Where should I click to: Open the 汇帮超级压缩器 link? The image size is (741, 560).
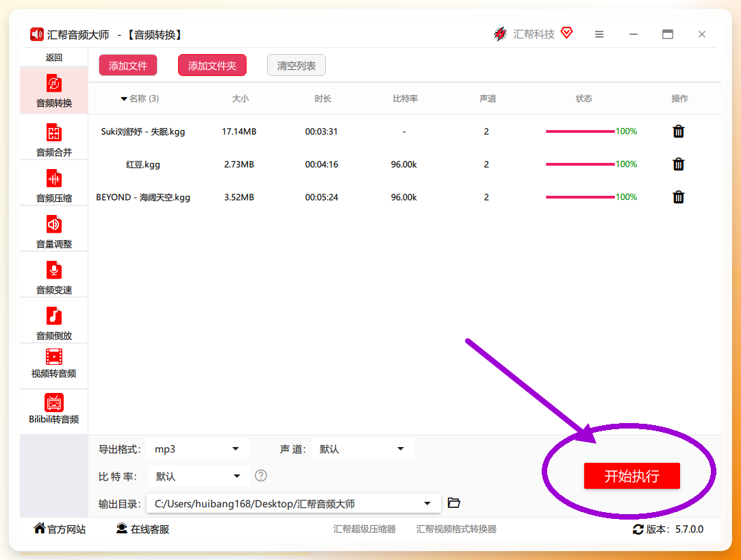364,529
